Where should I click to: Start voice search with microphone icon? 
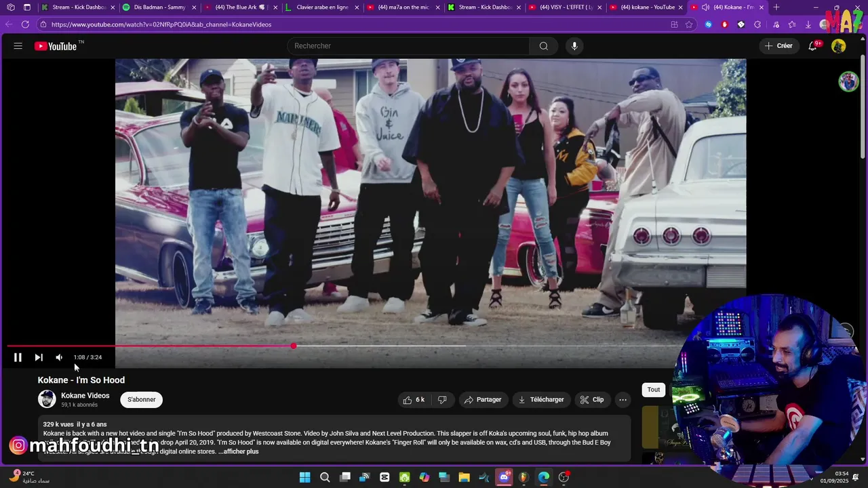(574, 46)
